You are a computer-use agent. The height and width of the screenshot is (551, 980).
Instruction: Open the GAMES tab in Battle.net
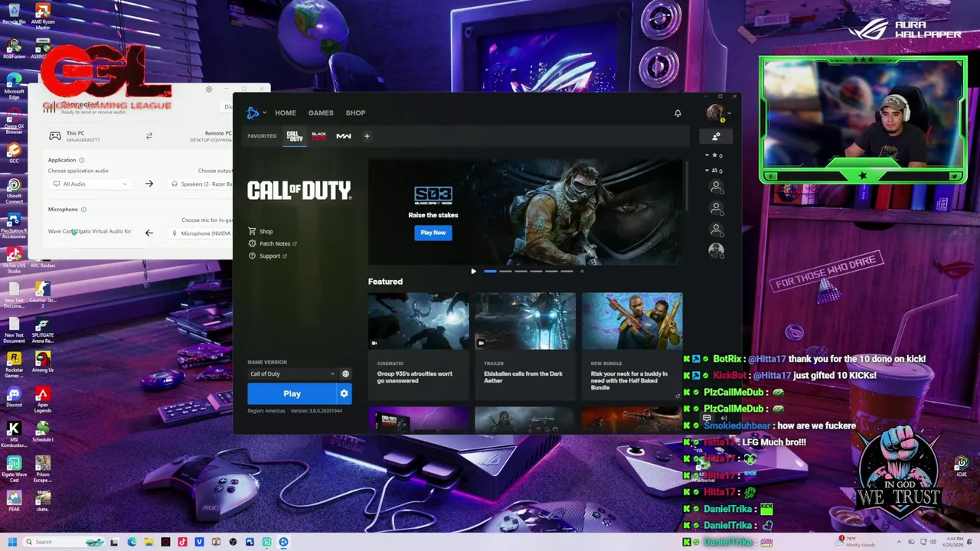coord(321,113)
